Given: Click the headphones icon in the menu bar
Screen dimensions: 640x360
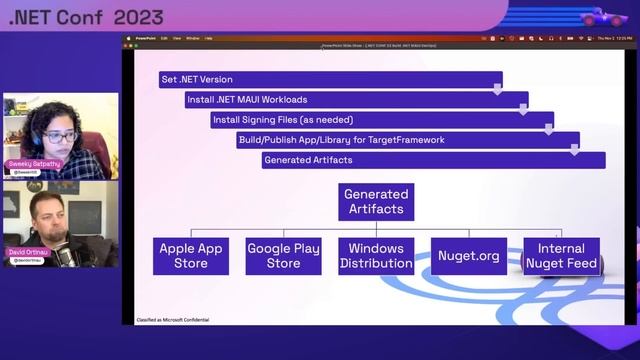Looking at the screenshot, I should 551,38.
